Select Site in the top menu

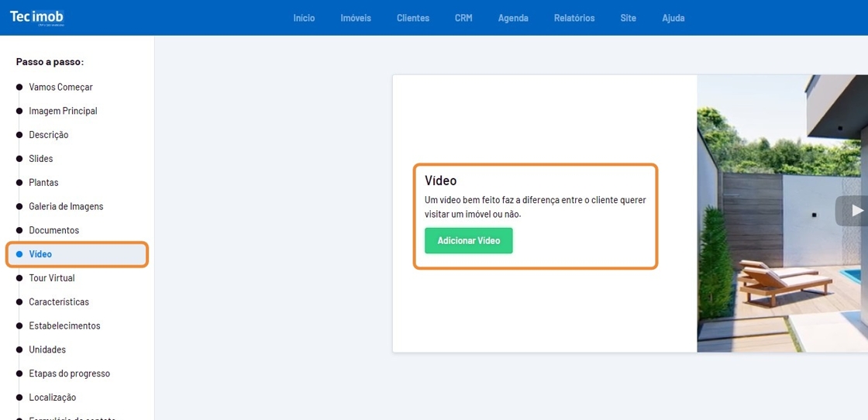[628, 18]
